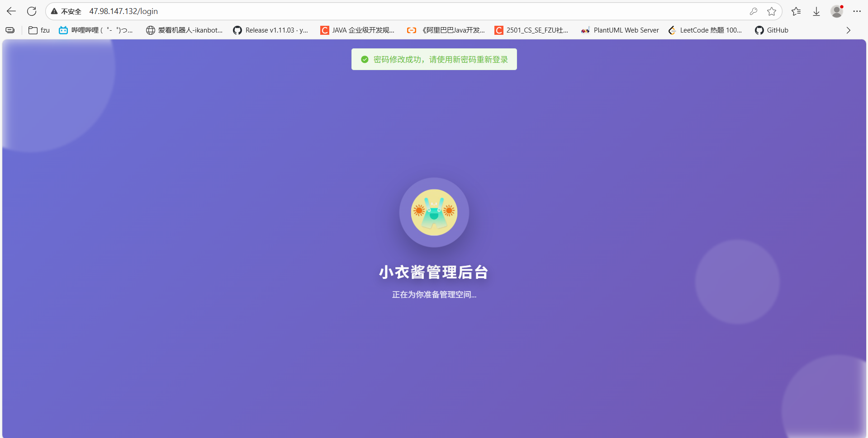Reload the page with the refresh icon
Image resolution: width=868 pixels, height=438 pixels.
point(32,11)
